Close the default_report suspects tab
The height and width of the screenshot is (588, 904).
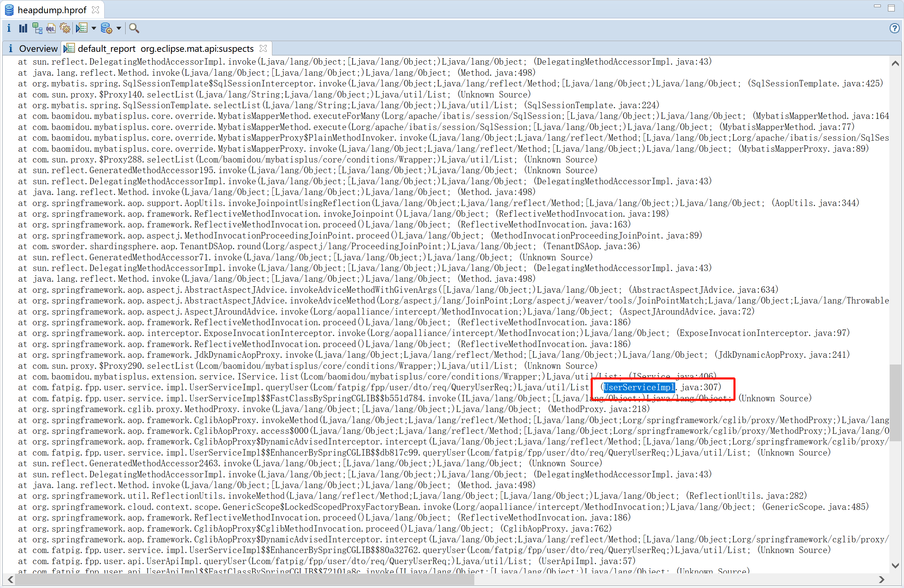click(263, 48)
